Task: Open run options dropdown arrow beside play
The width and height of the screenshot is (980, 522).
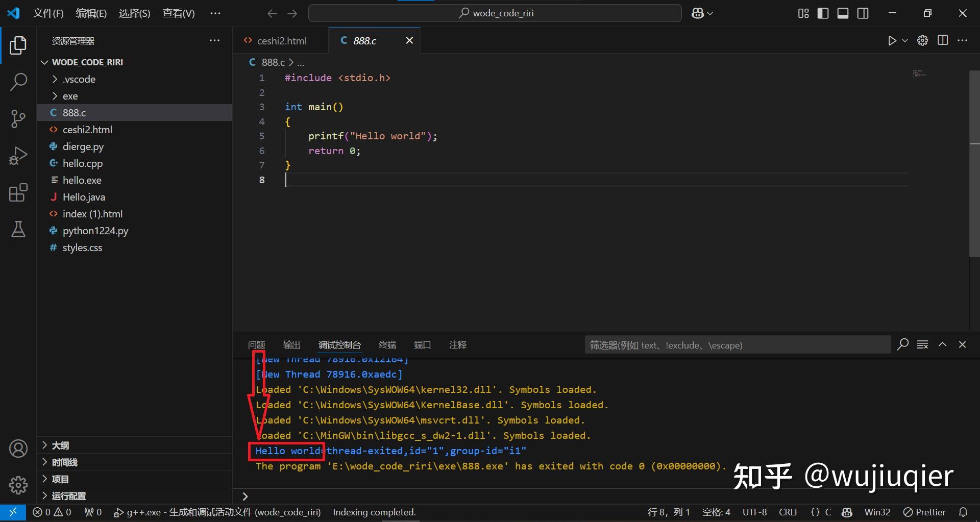Action: pyautogui.click(x=905, y=41)
